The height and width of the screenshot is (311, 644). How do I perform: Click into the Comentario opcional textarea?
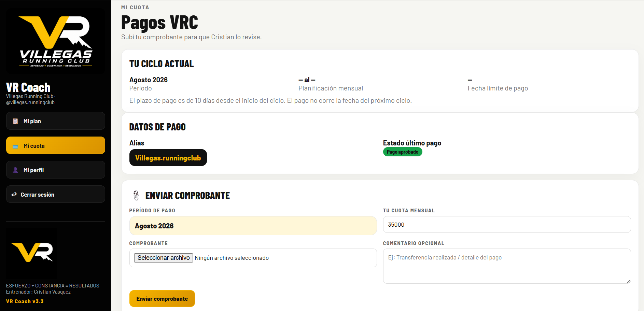(x=507, y=266)
